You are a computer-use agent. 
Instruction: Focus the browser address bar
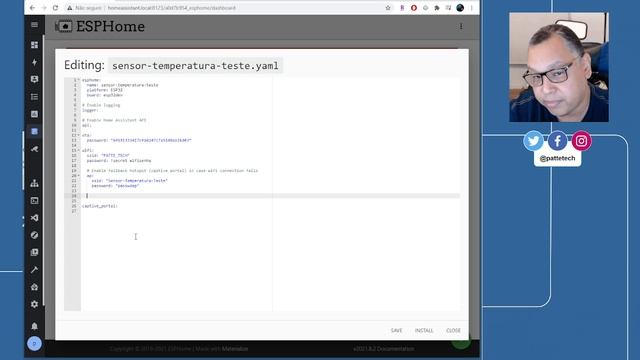(x=229, y=8)
